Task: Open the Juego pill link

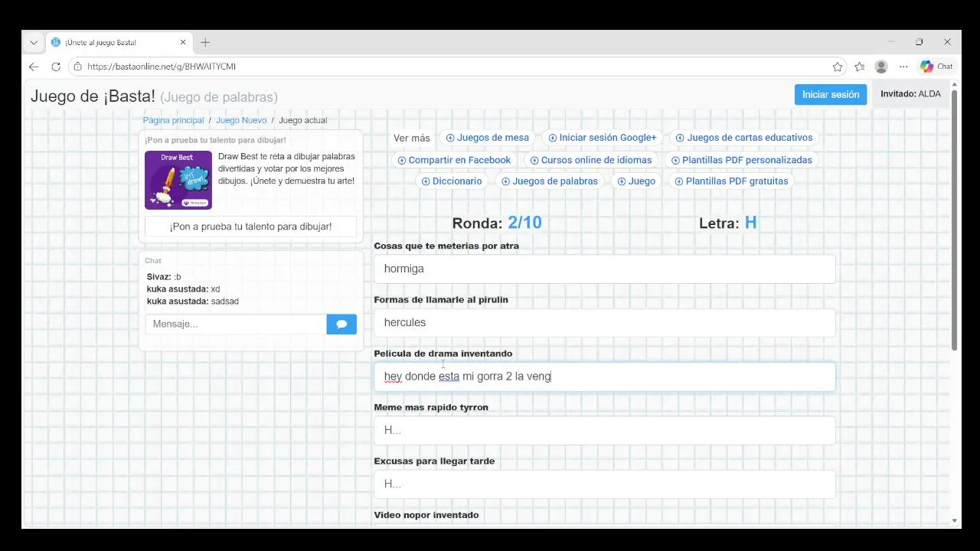Action: (x=636, y=181)
